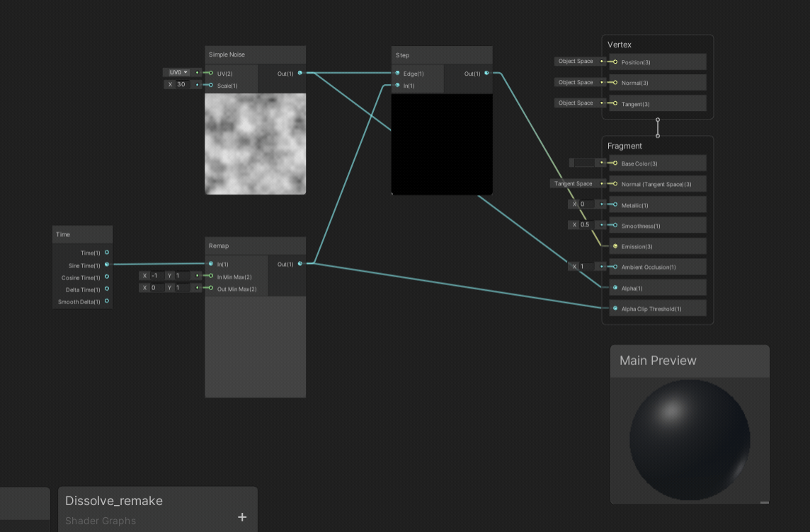Click Step node Edge(1) input port
This screenshot has width=810, height=532.
(x=397, y=73)
